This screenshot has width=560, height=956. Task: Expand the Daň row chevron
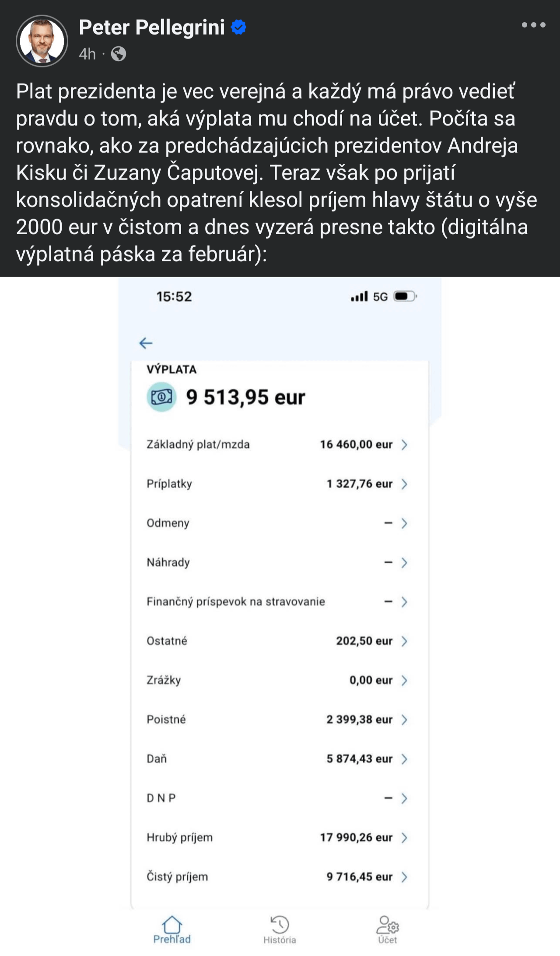coord(404,759)
